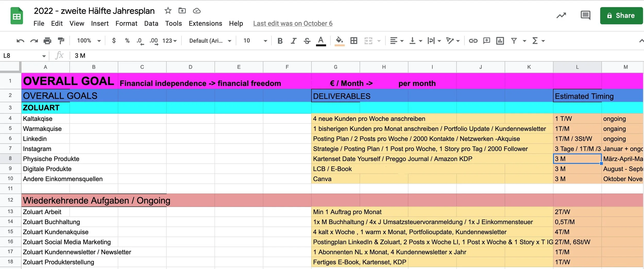
Task: Open more number formats 123 dropdown
Action: coord(170,41)
